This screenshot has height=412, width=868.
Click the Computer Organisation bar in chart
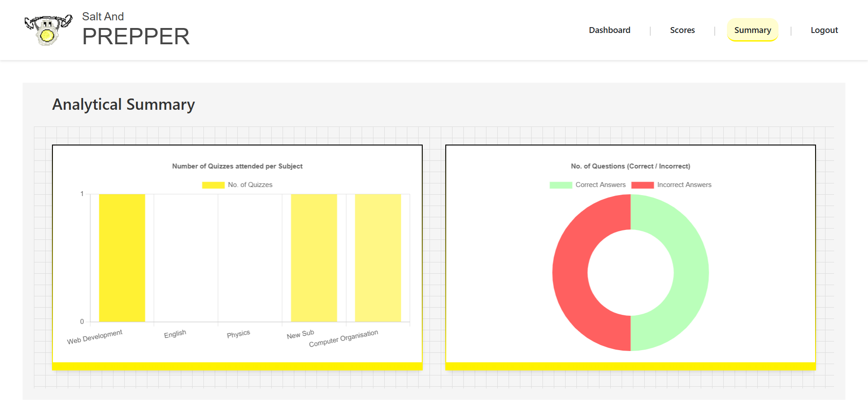click(x=378, y=257)
